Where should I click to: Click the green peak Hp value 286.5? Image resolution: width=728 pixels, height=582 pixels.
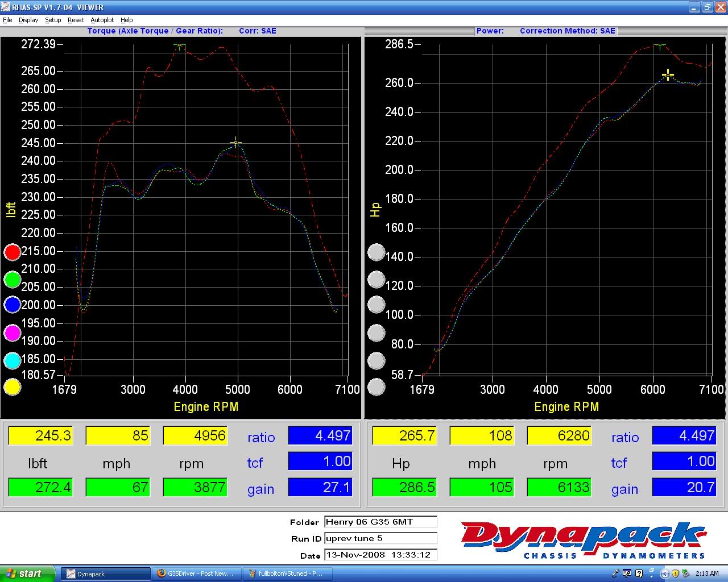(404, 487)
